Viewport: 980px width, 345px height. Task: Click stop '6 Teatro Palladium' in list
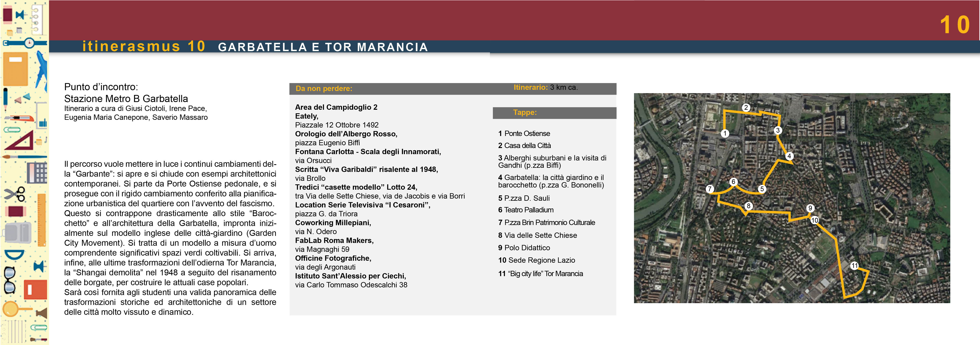point(525,210)
